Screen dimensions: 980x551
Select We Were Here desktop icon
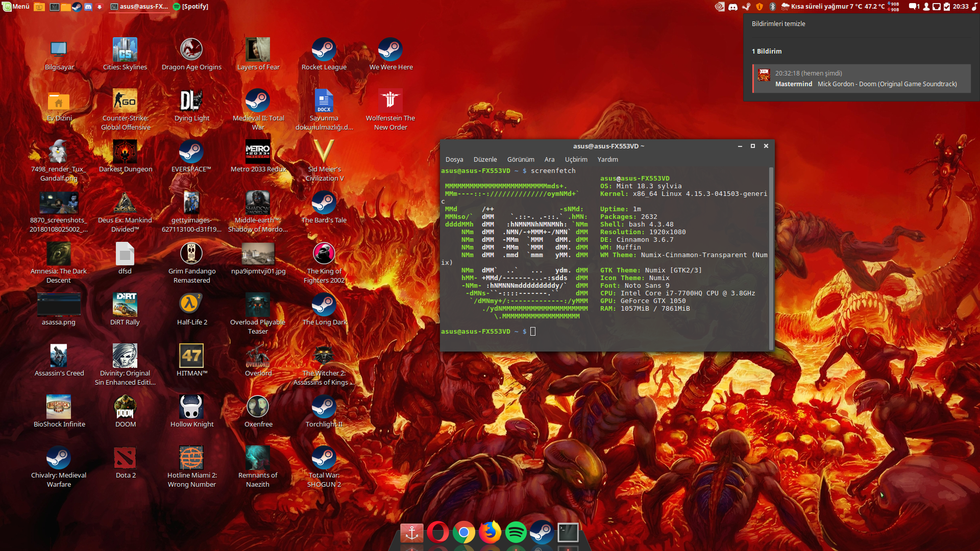[x=391, y=55]
